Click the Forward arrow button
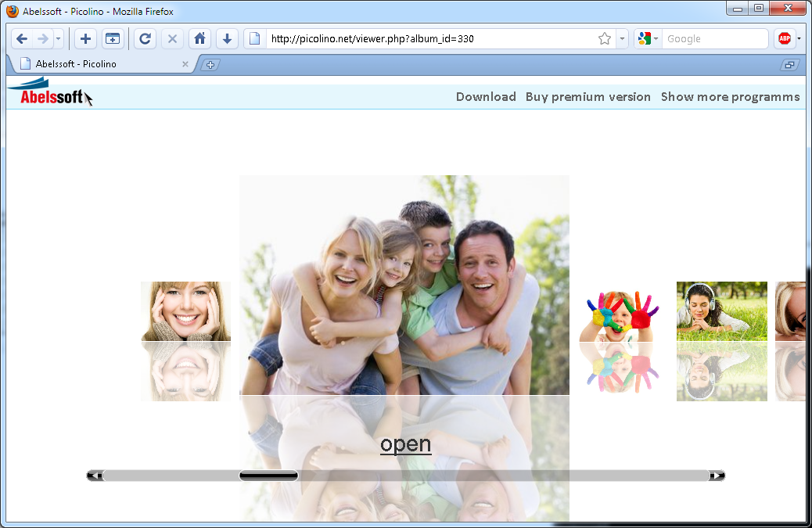The width and height of the screenshot is (812, 528). [43, 39]
